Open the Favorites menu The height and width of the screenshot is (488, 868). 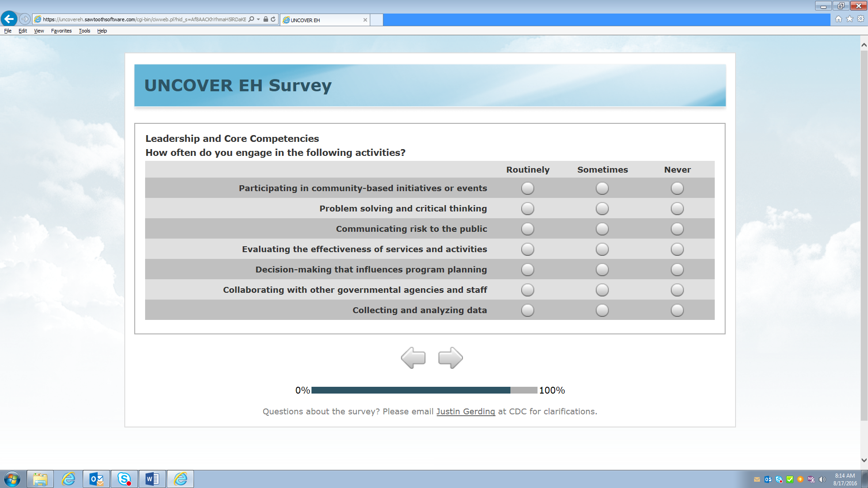[61, 31]
